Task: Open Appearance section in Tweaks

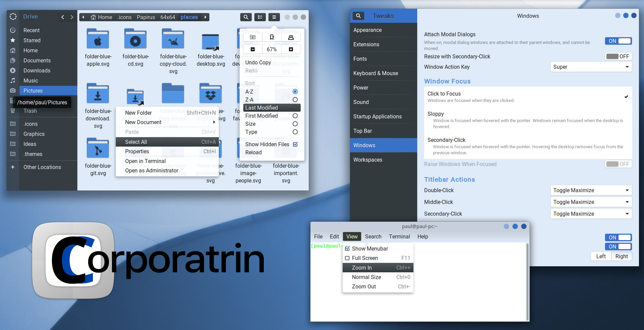Action: pos(384,30)
